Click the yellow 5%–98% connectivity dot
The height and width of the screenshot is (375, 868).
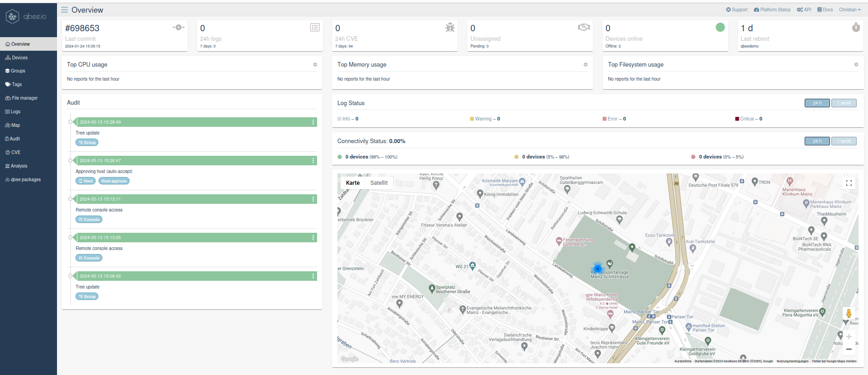pos(517,157)
